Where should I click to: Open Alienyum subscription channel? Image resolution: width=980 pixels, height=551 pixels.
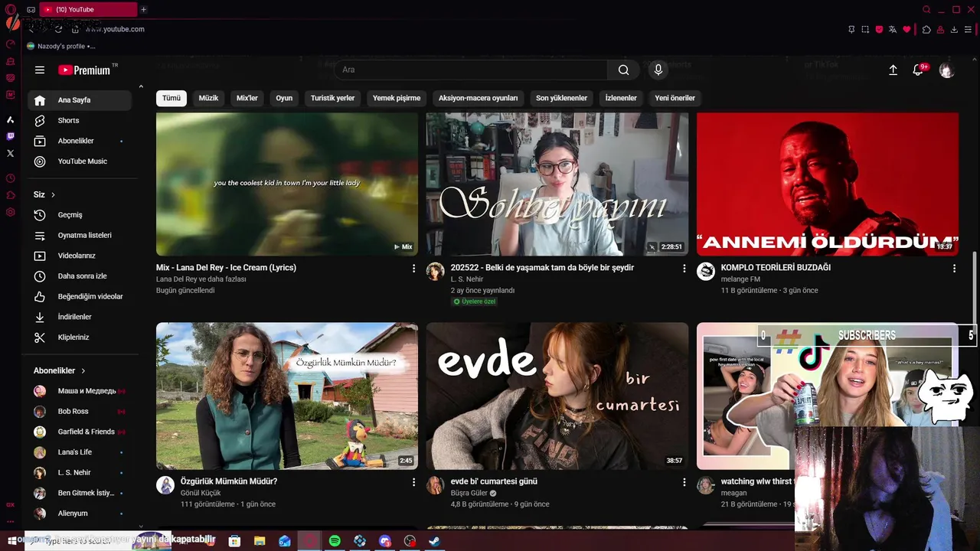(80, 514)
